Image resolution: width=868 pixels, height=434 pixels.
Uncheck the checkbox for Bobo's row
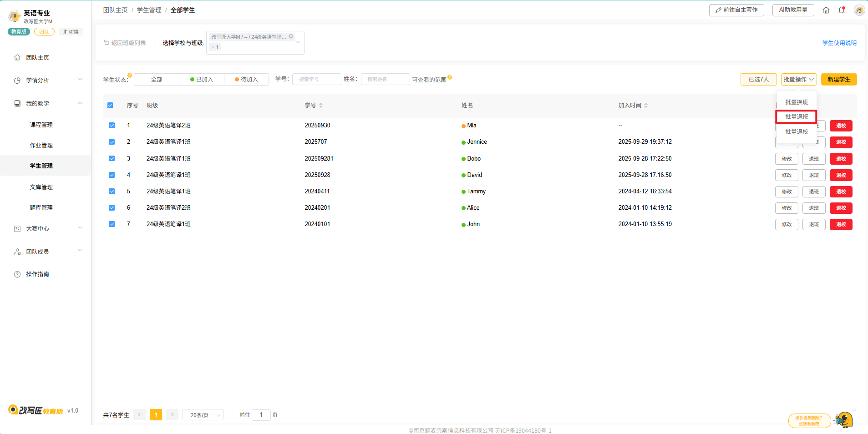pyautogui.click(x=112, y=159)
